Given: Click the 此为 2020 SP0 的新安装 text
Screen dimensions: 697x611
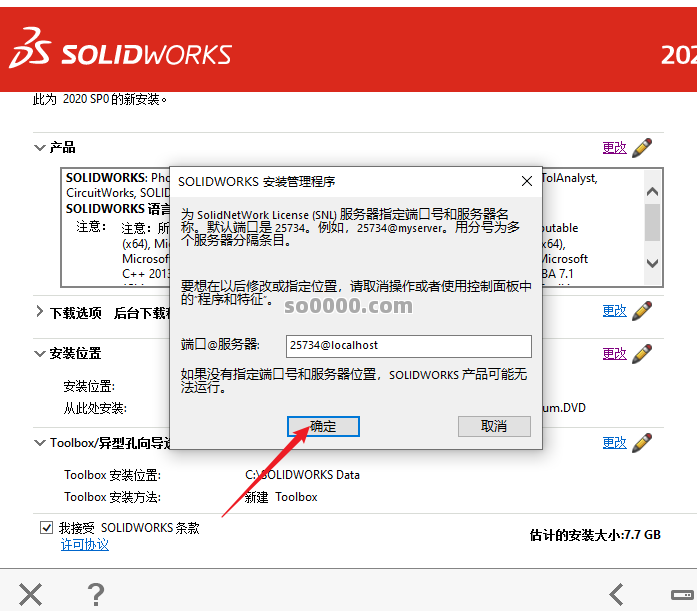Looking at the screenshot, I should 100,99.
